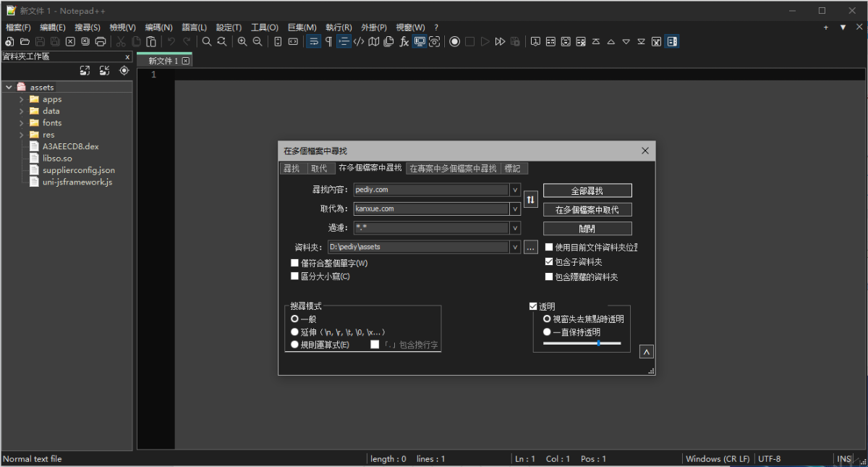Image resolution: width=868 pixels, height=467 pixels.
Task: Open the 外掛(P) plugins menu
Action: pos(373,27)
